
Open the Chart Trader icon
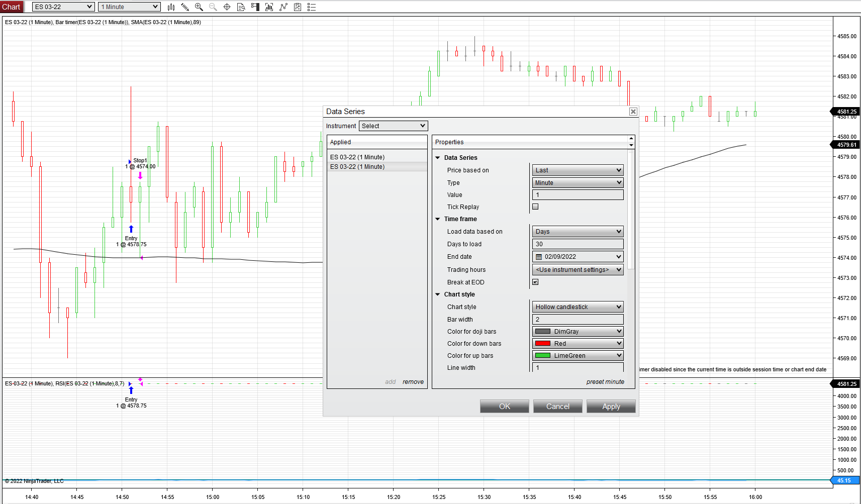[x=255, y=7]
